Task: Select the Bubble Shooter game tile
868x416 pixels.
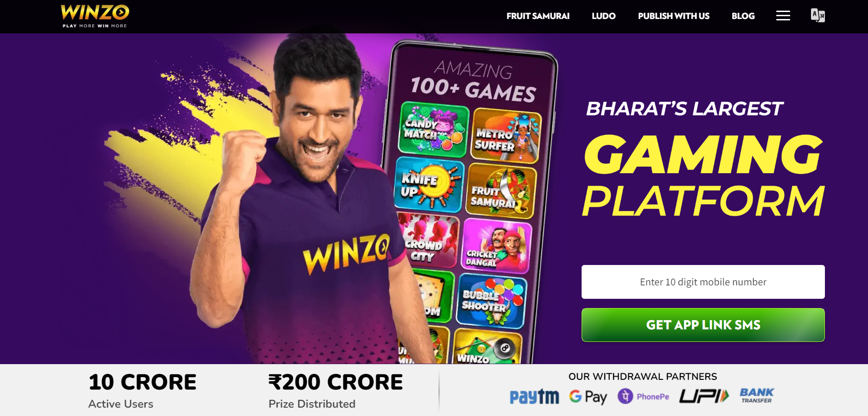Action: 492,301
